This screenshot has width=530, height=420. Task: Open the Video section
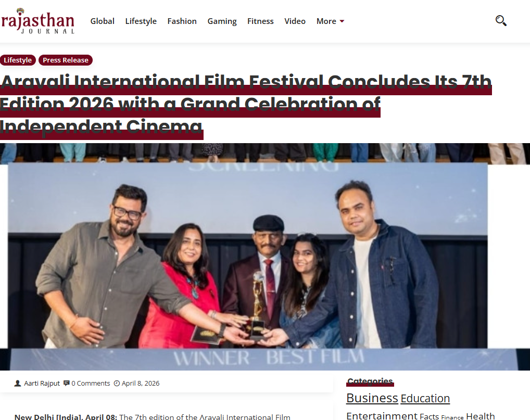tap(295, 21)
